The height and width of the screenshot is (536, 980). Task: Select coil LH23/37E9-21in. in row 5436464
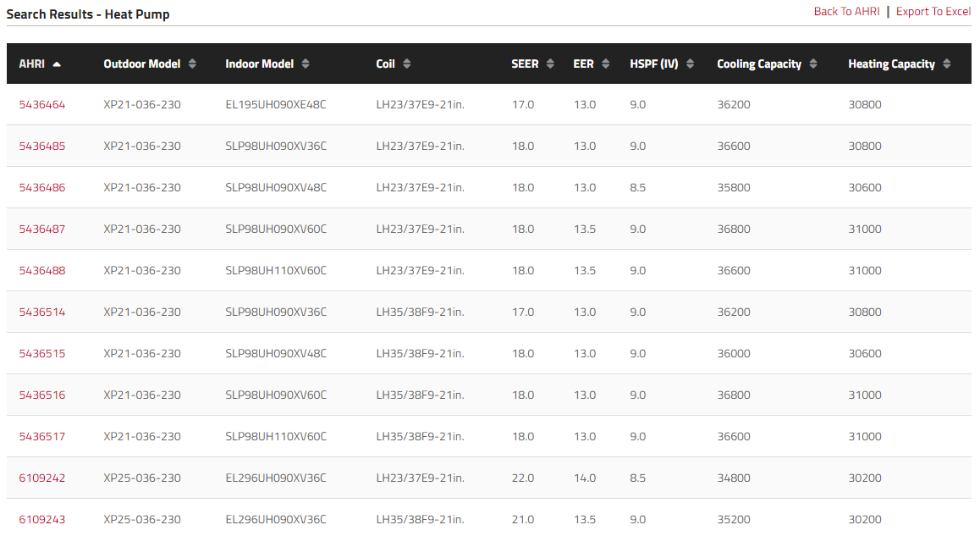click(x=420, y=104)
